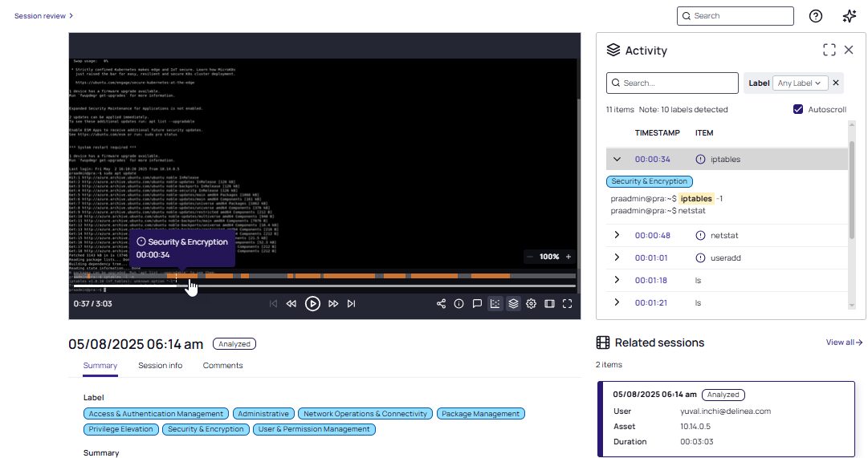Zoom out the recording view
The image size is (868, 458).
click(x=530, y=257)
